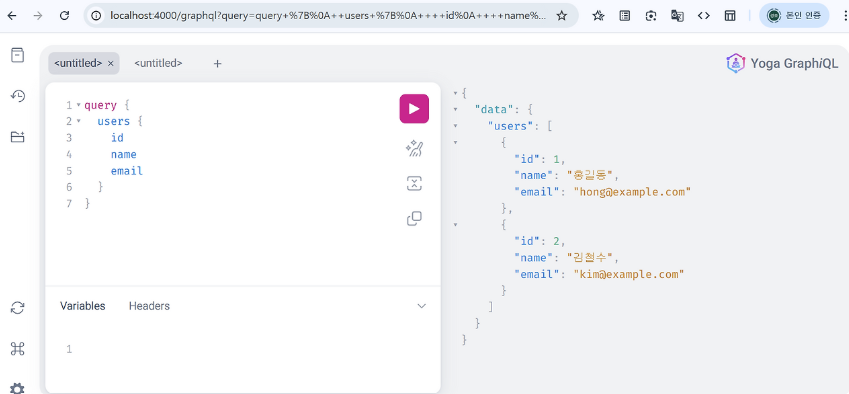Collapse the first user object in response
Screen dimensions: 849x394
[455, 142]
